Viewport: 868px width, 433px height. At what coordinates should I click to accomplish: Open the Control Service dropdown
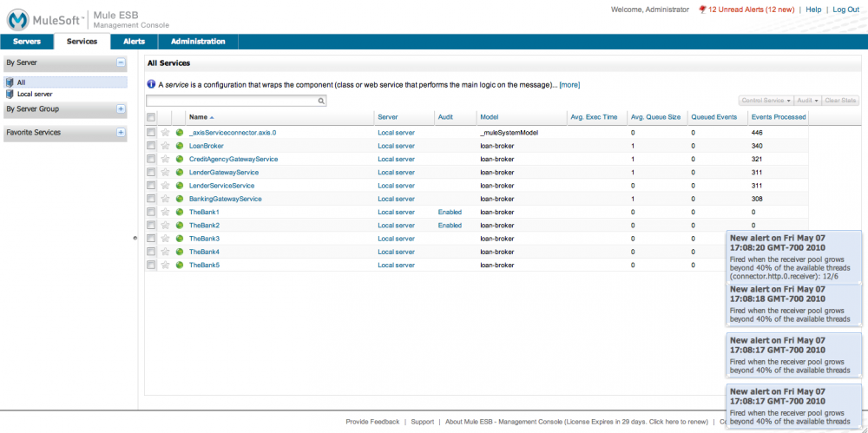point(766,100)
